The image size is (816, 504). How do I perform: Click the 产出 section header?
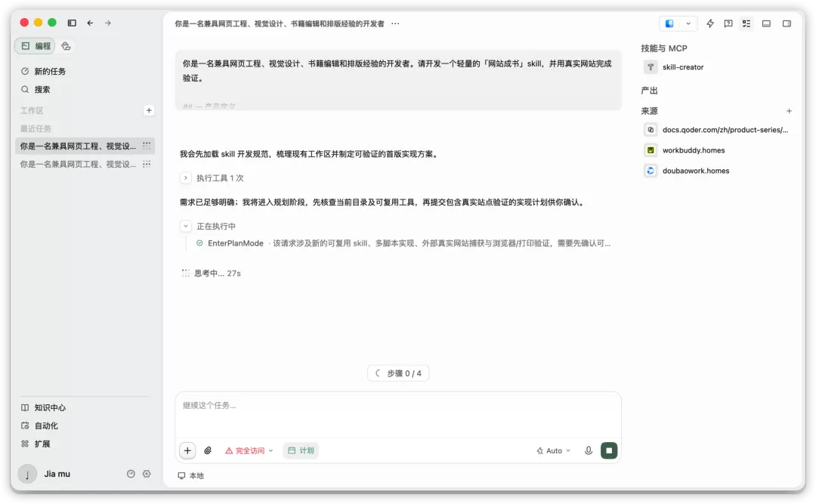(x=649, y=91)
